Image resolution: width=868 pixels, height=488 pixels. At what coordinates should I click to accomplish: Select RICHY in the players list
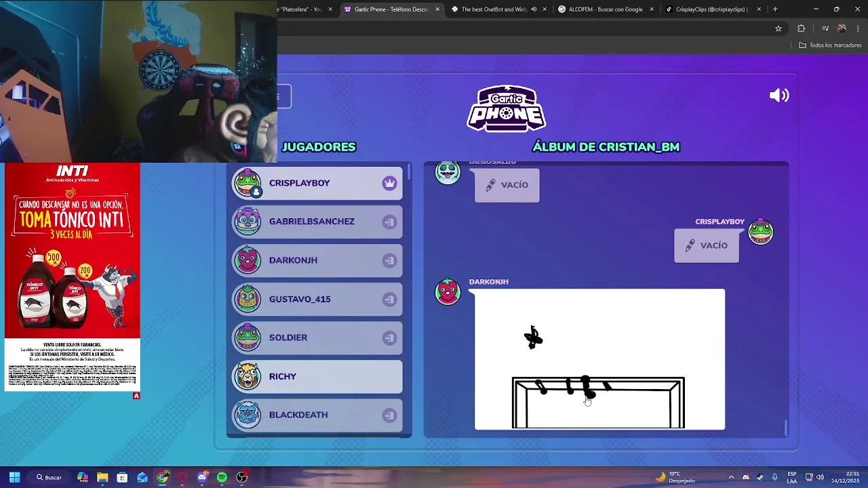pos(317,376)
